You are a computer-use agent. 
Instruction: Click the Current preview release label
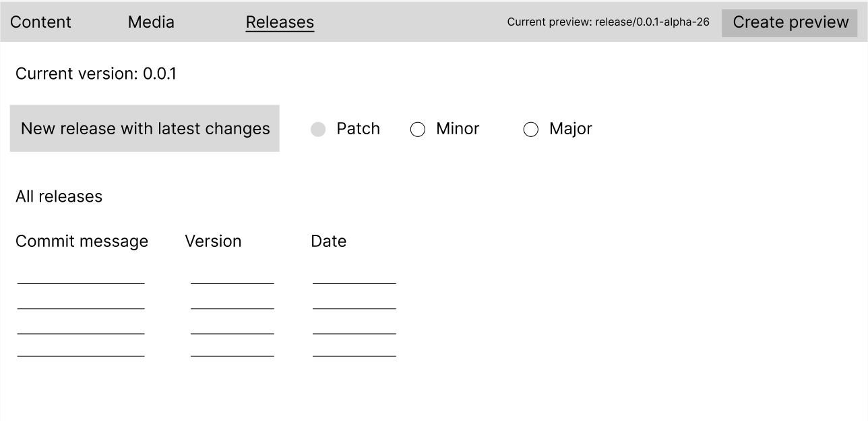(609, 22)
